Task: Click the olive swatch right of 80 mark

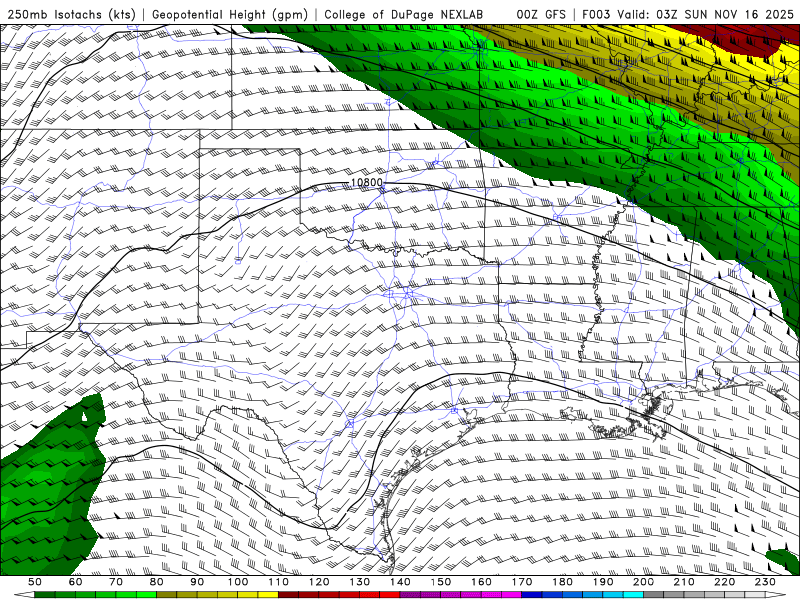Action: 167,595
